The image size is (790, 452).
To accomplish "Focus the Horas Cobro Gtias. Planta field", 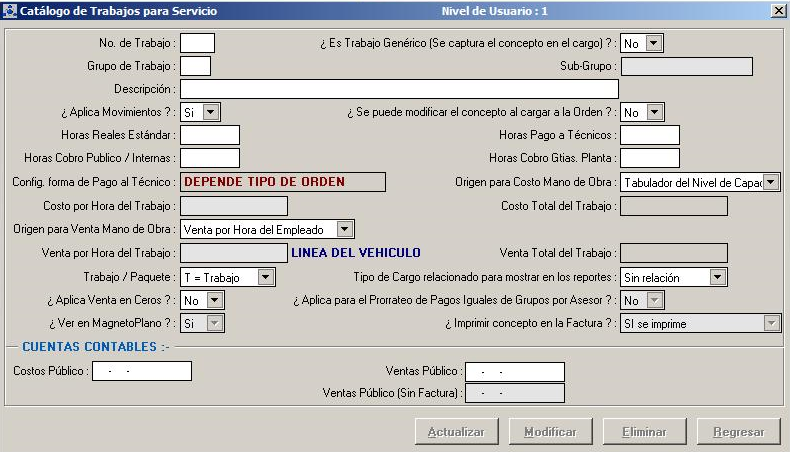I will tap(649, 158).
